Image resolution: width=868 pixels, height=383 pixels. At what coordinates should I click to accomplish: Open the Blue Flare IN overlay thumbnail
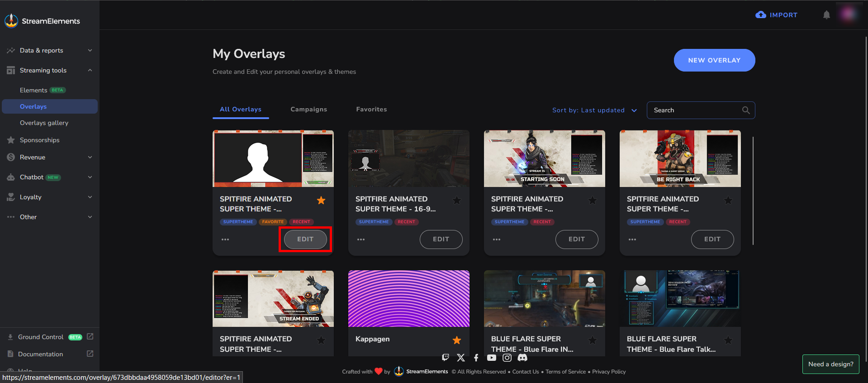click(545, 299)
